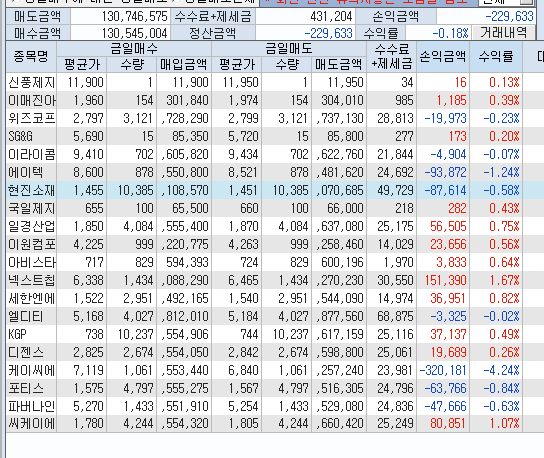Click the -0.63% return cell for 파버나인
The width and height of the screenshot is (544, 458).
[x=496, y=406]
